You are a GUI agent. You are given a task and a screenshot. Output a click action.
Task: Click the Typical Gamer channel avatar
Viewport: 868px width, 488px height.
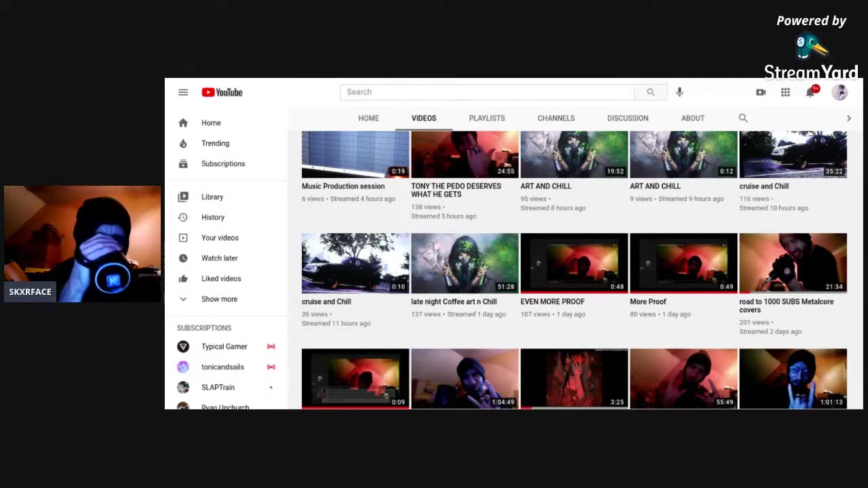point(183,346)
